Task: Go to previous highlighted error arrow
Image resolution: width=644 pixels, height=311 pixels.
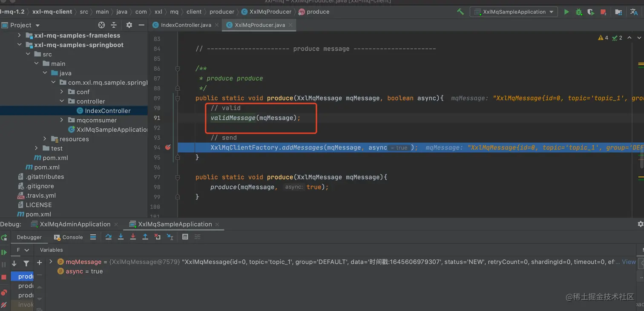Action: (x=630, y=38)
